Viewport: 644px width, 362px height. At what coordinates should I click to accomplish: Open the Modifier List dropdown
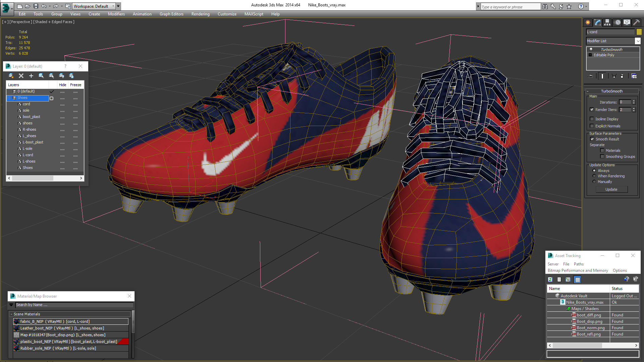click(638, 41)
